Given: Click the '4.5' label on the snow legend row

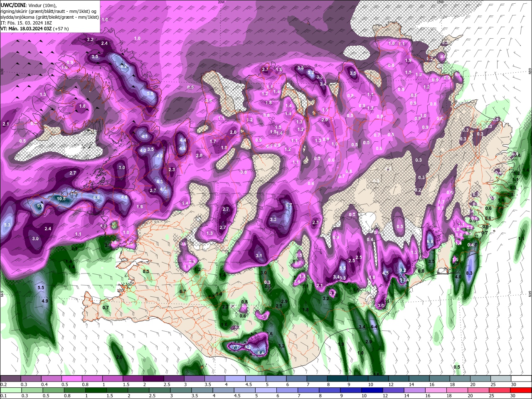Looking at the screenshot, I should [249, 384].
